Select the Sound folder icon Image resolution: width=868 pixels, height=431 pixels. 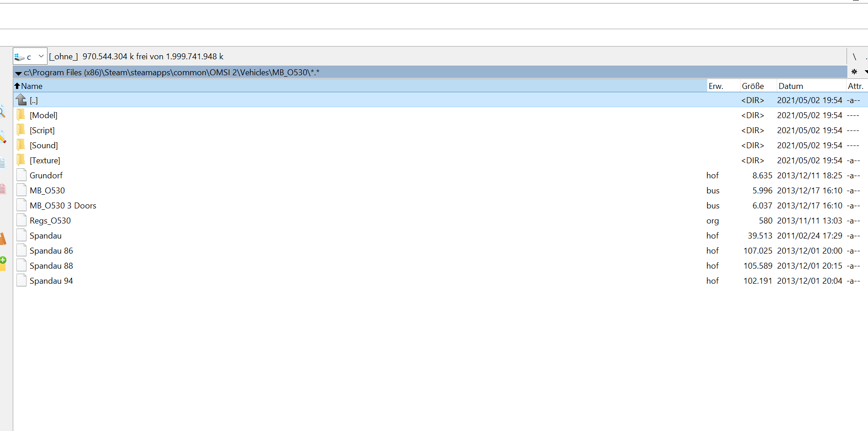[x=21, y=145]
